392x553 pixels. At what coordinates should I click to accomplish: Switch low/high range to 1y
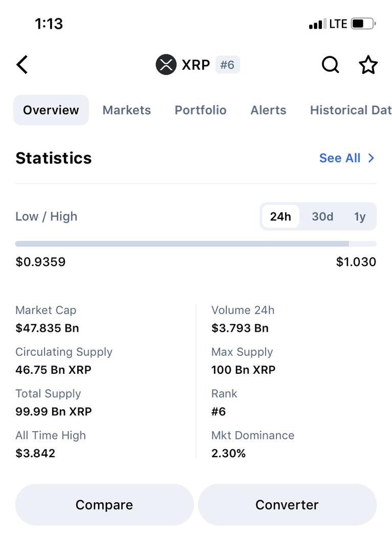[360, 217]
